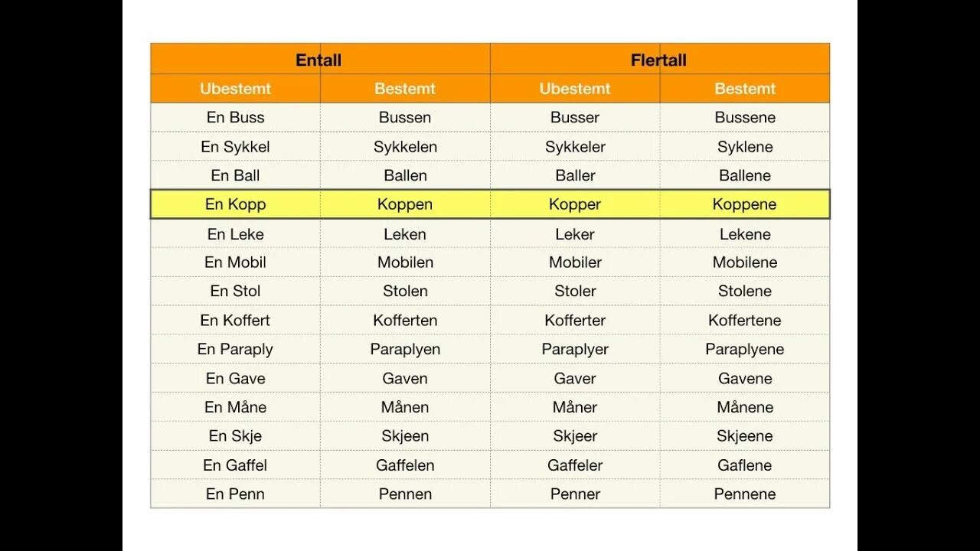Click the 'Gaflene' cell
This screenshot has height=551, width=980.
click(x=745, y=465)
